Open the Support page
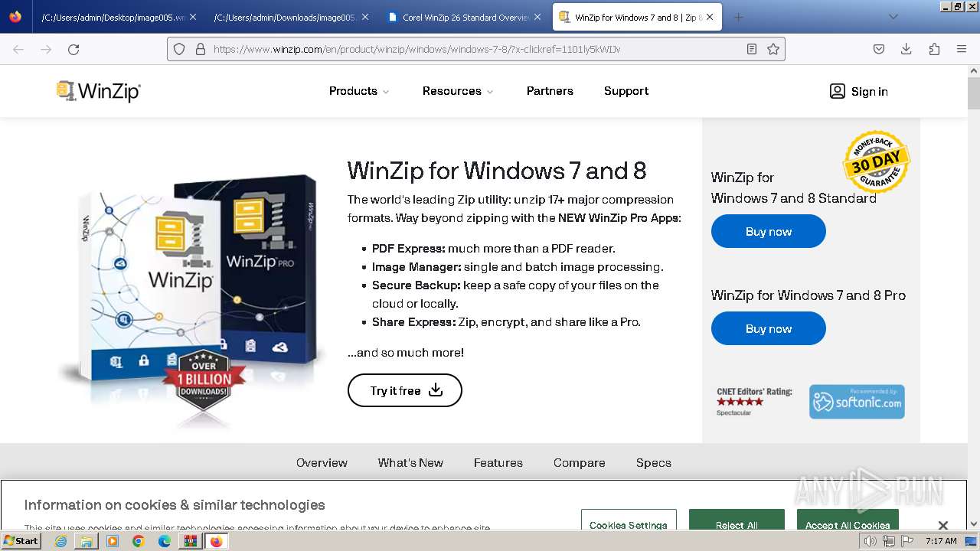Screen dimensions: 980x551 tap(626, 91)
